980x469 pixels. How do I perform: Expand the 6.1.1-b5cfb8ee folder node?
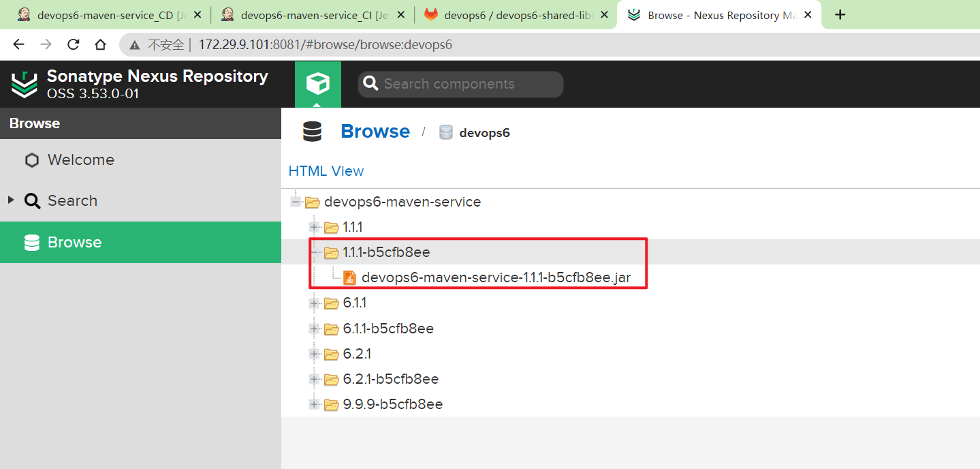[x=315, y=329]
